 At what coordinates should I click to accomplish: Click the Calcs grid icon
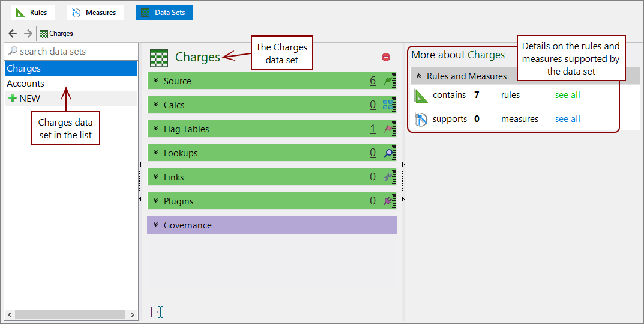coord(389,105)
